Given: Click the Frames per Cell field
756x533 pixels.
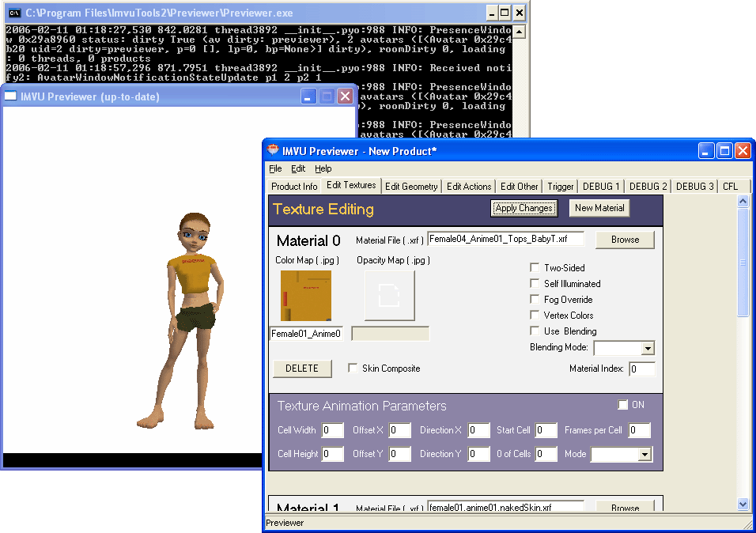Looking at the screenshot, I should (640, 430).
